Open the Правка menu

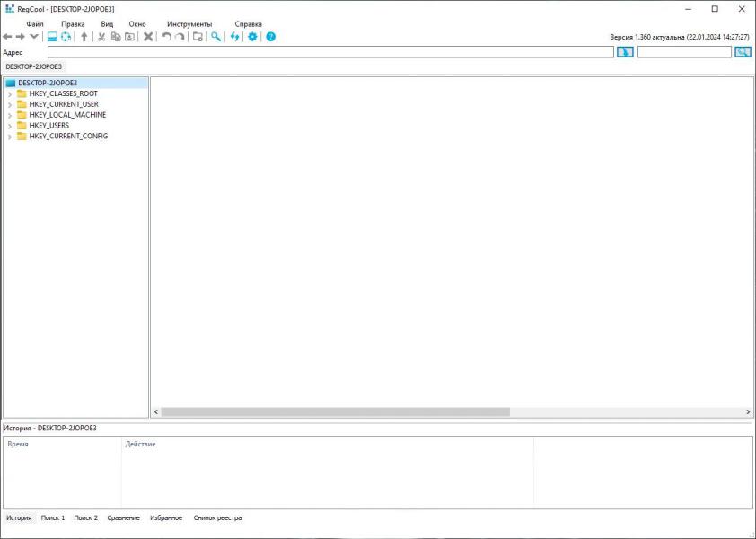[x=73, y=24]
